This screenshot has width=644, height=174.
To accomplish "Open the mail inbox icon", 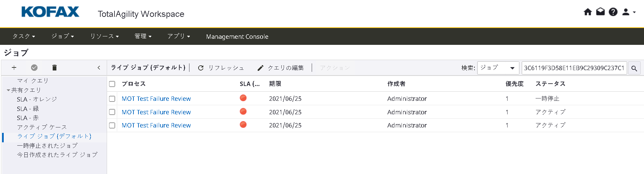I will [x=600, y=12].
